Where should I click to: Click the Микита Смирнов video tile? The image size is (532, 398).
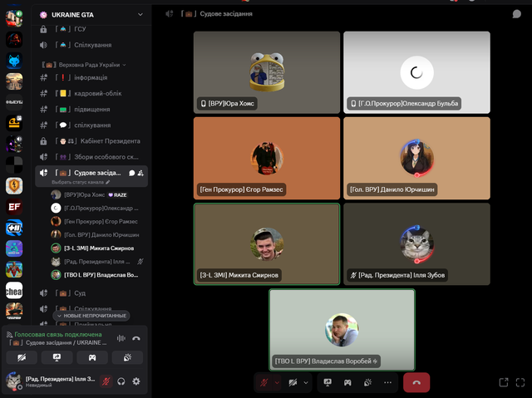(x=267, y=244)
